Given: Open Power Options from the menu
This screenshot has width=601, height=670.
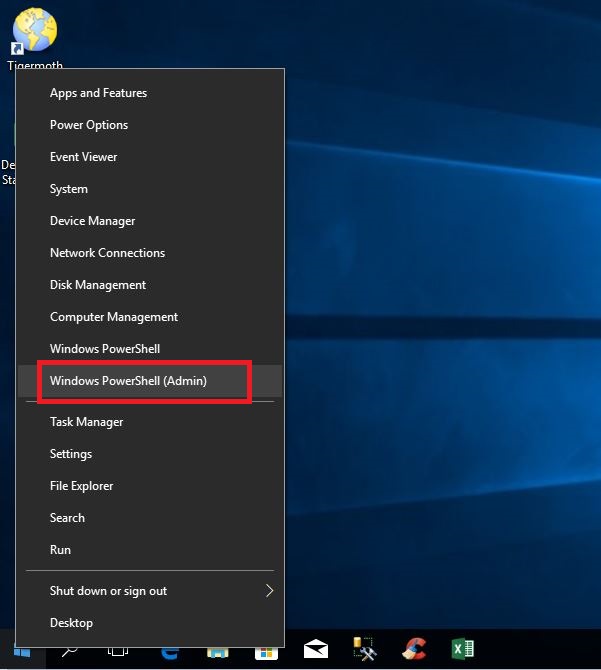Looking at the screenshot, I should [x=150, y=125].
